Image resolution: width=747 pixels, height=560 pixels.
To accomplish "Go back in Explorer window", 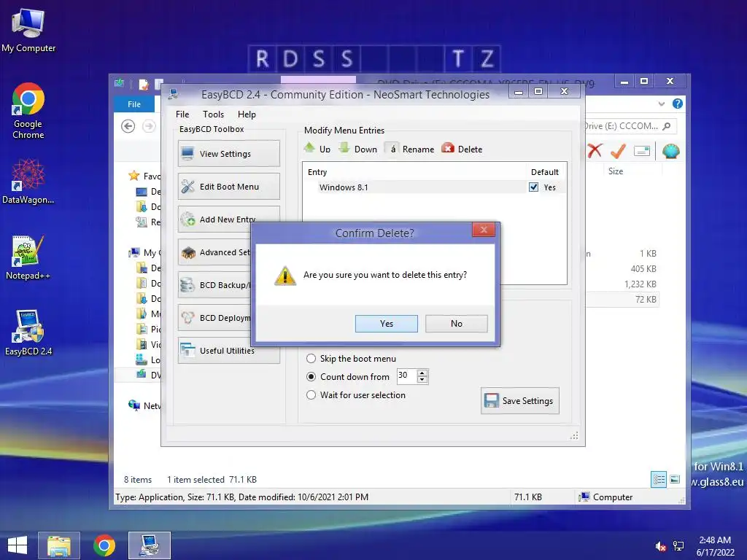I will [128, 126].
